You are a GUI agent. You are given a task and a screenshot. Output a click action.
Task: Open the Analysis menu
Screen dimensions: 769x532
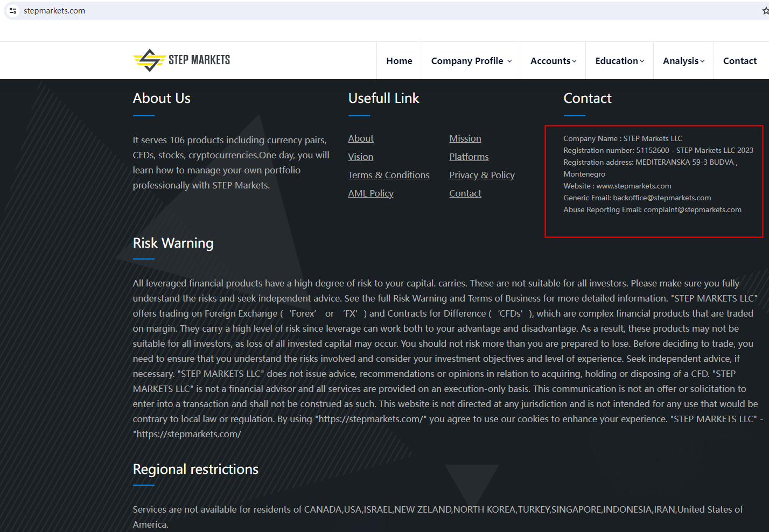[x=683, y=61]
